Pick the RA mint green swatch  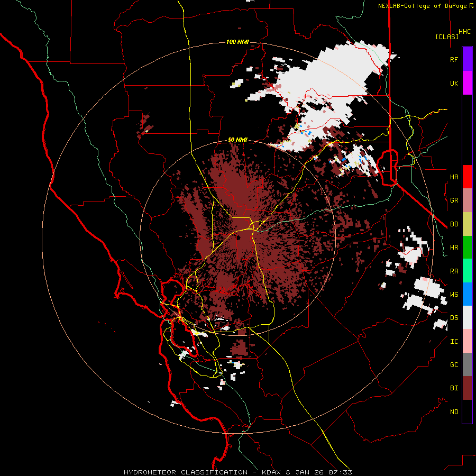tap(467, 271)
